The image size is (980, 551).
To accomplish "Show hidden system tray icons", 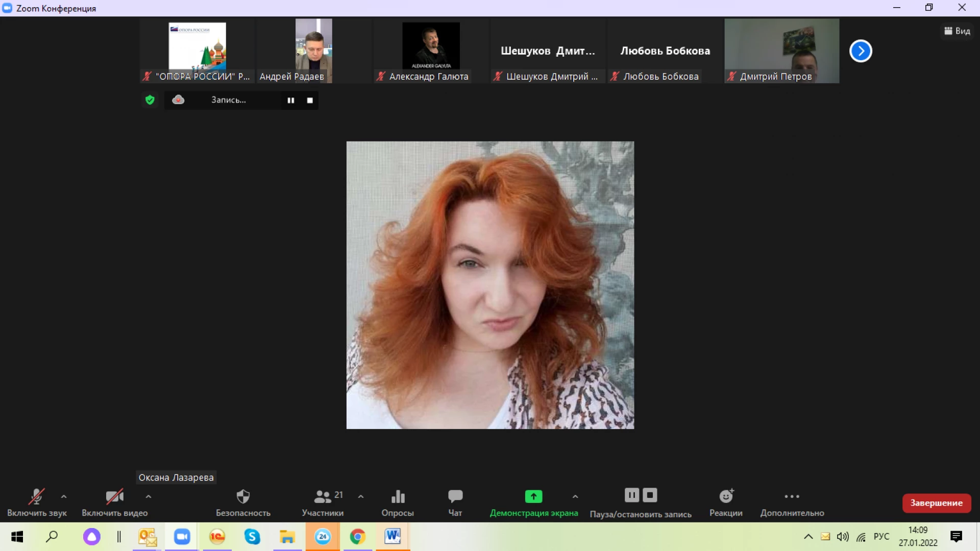I will pos(808,537).
